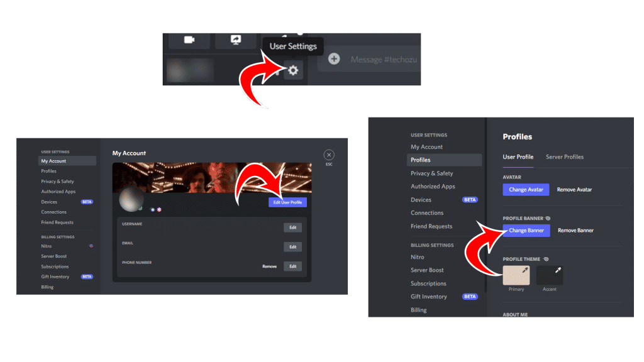Viewport: 644px width, 362px height.
Task: Select the Primary color swatch
Action: tap(516, 275)
